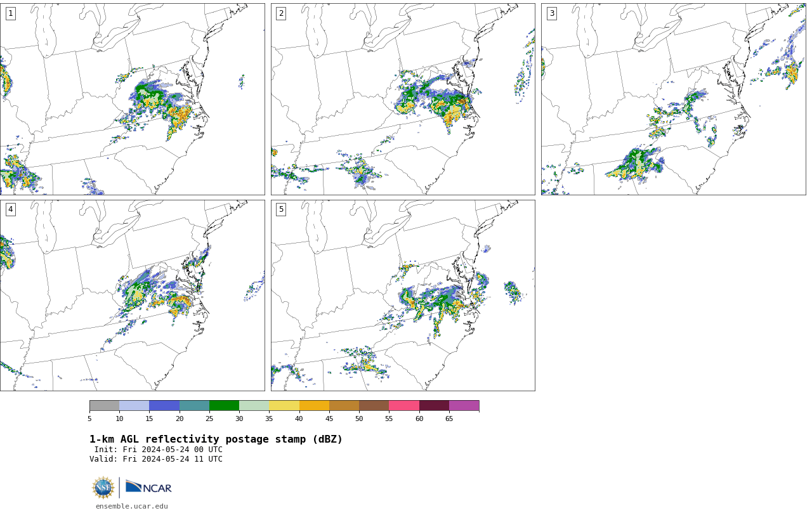Click the colorbar tick label 20
Viewport: 812px width, 513px height.
coord(180,419)
